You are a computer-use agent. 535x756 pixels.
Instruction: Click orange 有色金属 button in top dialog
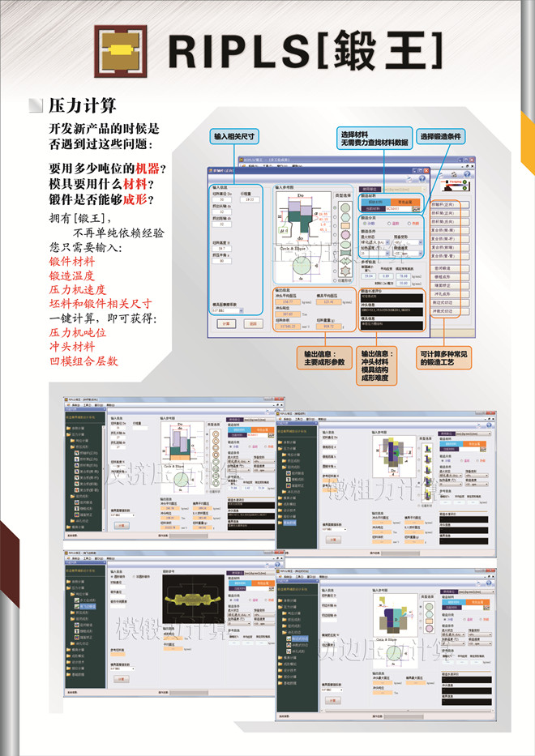[405, 202]
